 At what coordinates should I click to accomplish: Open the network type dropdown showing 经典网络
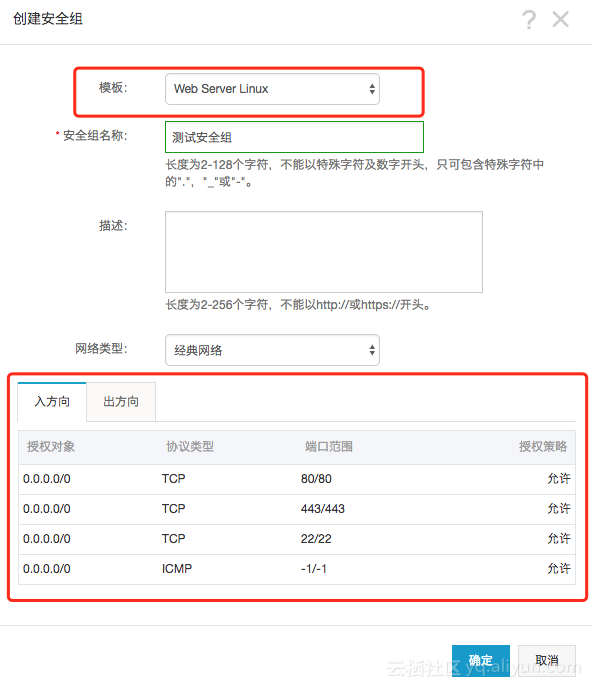tap(272, 350)
